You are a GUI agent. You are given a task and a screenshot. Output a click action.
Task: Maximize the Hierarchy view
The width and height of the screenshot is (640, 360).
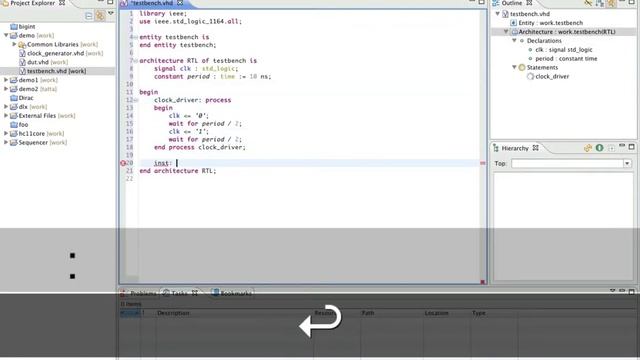631,147
